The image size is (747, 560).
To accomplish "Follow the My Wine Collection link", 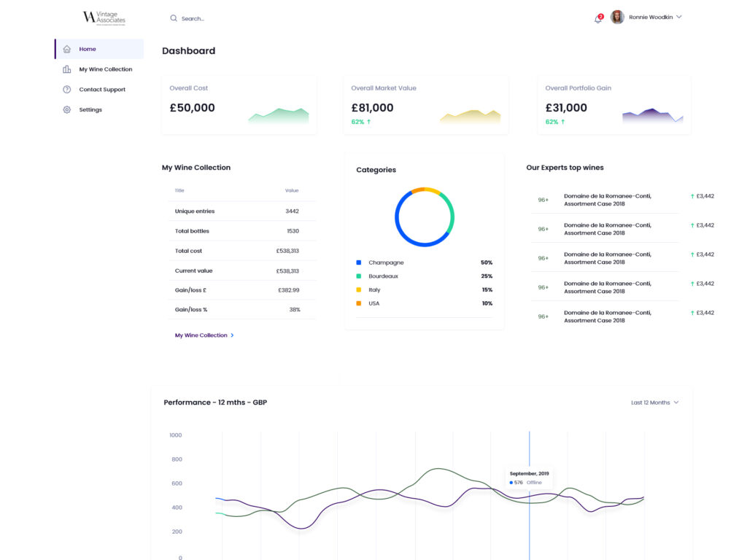I will (201, 335).
